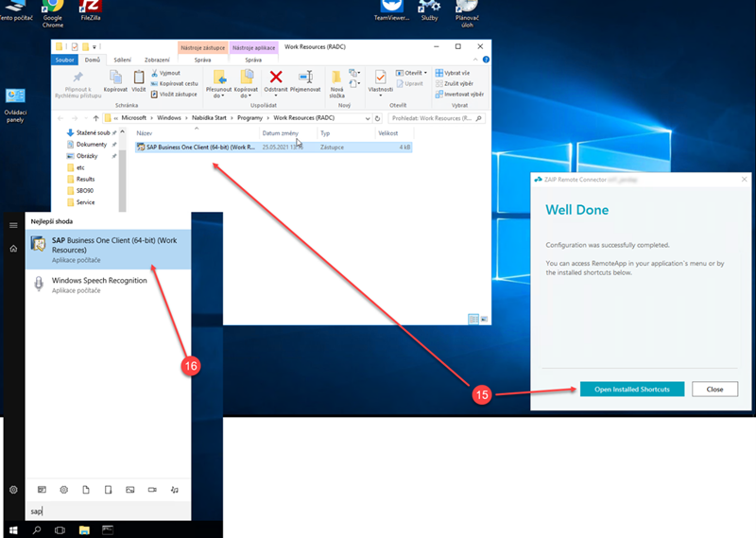This screenshot has height=538, width=756.
Task: Click Zrušit výběr in ribbon
Action: pos(455,83)
